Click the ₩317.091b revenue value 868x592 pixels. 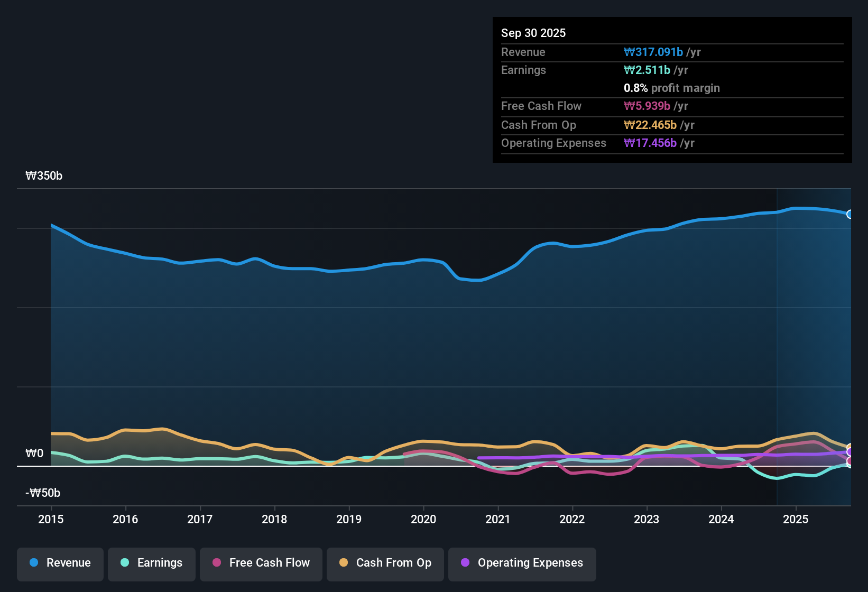[x=653, y=52]
